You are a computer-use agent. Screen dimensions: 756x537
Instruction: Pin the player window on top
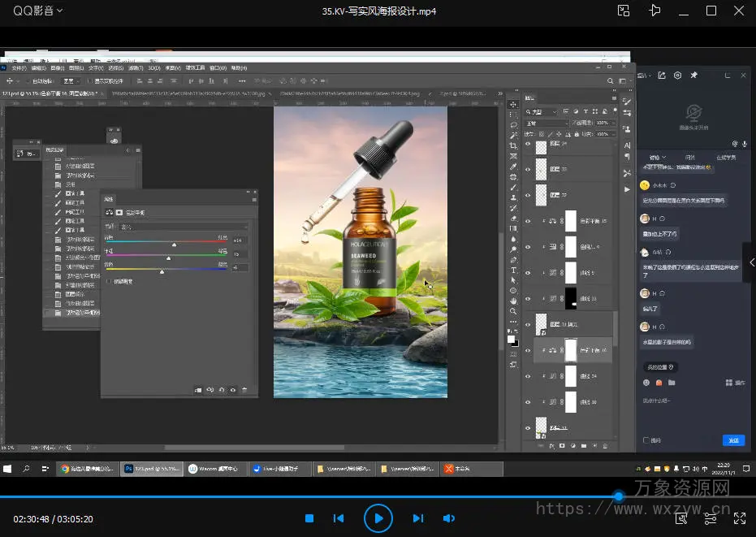tap(655, 11)
